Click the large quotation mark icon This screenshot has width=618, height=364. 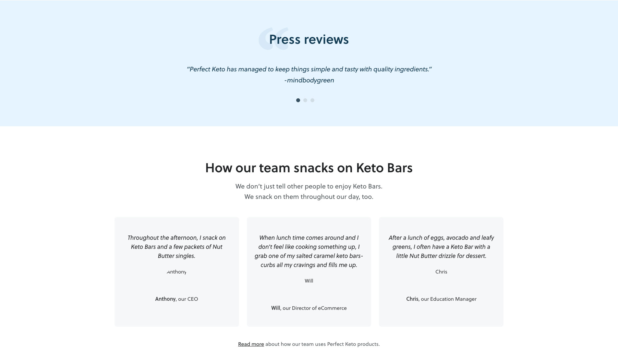273,39
